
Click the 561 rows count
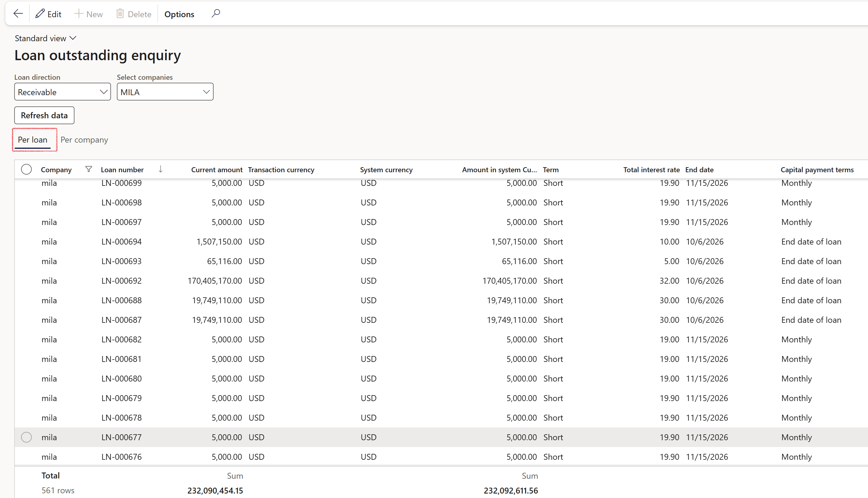pos(58,490)
